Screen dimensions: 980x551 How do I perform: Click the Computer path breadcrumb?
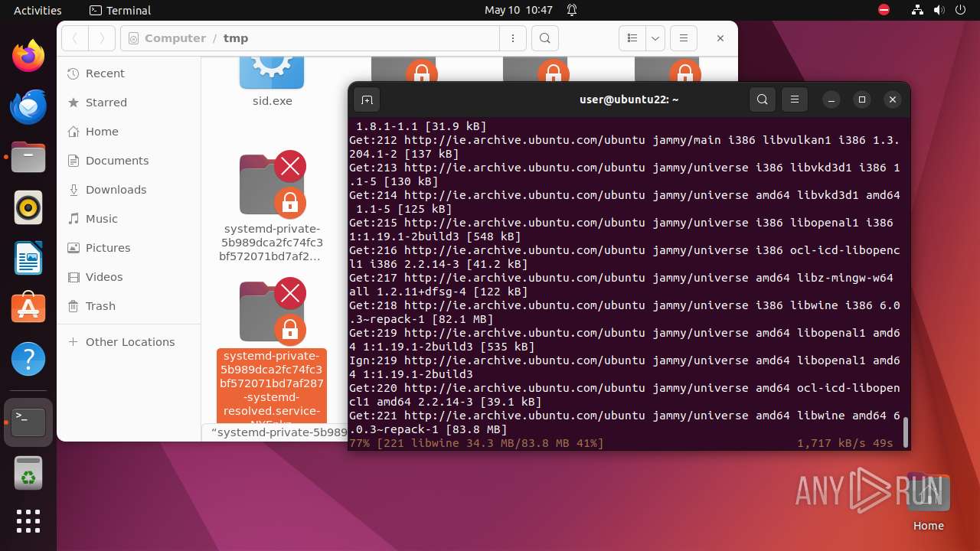(x=175, y=38)
